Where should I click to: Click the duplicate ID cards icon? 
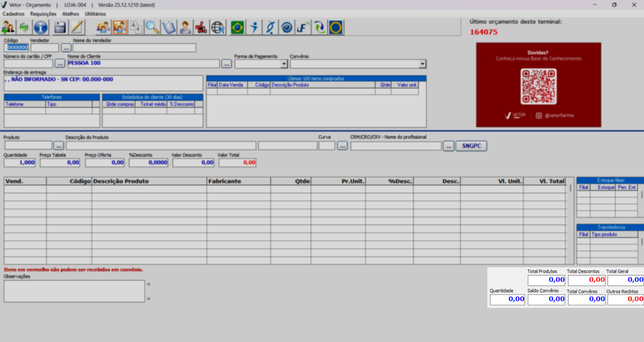pos(136,27)
